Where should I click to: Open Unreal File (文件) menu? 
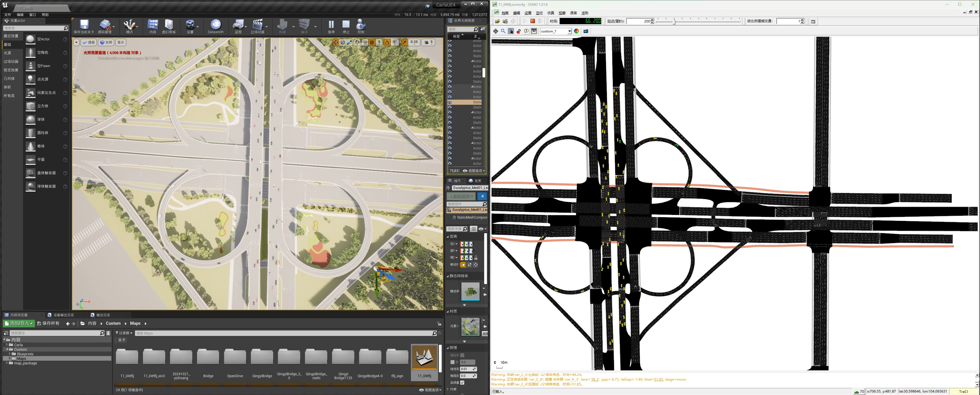[8, 15]
